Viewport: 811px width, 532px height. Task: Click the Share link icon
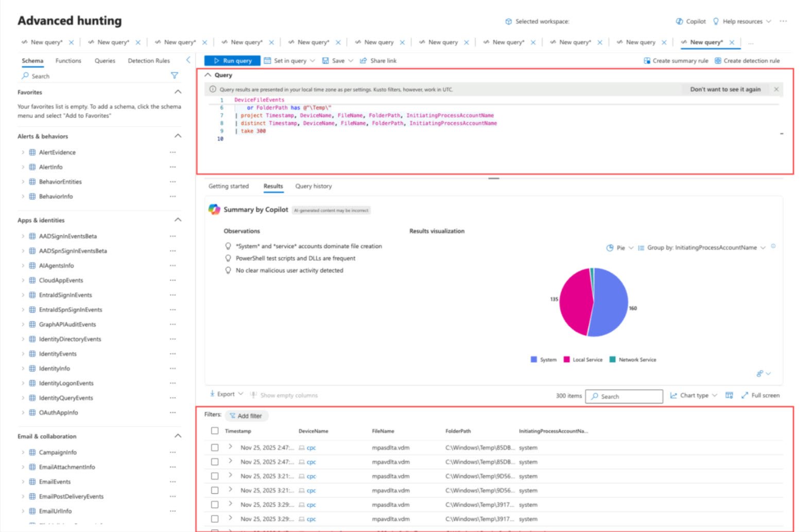click(x=363, y=61)
